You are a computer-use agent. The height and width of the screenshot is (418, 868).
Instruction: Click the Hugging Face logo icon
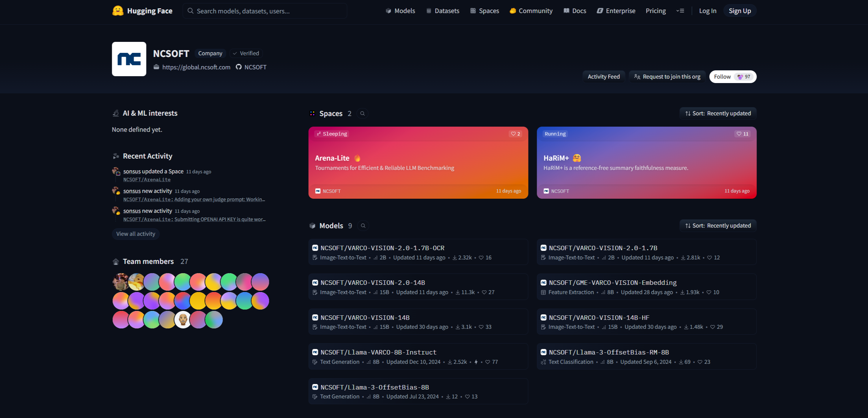[x=118, y=11]
